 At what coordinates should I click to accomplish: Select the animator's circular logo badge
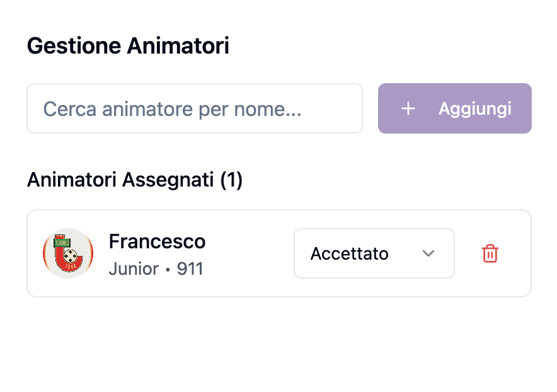point(67,253)
